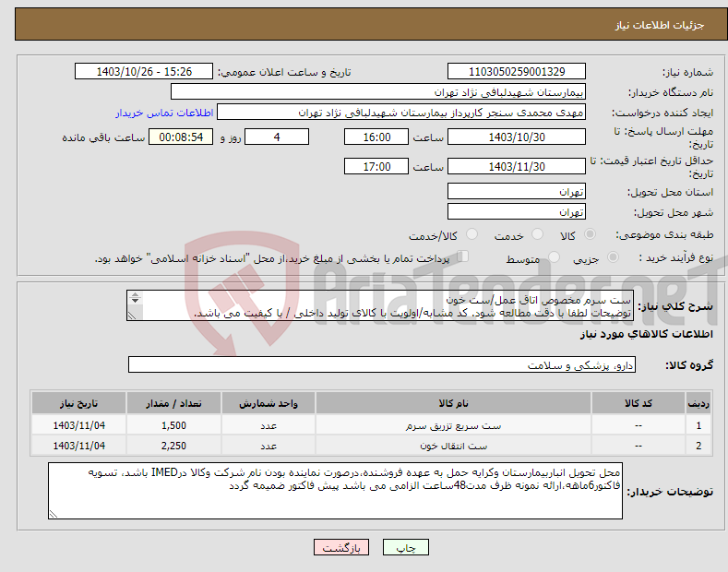Viewport: 728px width, 572px height.
Task: Click the item name ست سریع تزریق سرم
Action: [x=453, y=425]
